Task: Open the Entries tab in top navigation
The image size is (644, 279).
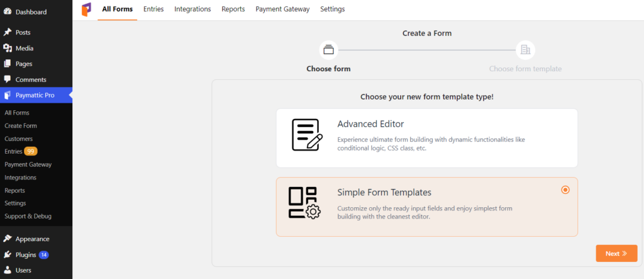Action: point(153,9)
